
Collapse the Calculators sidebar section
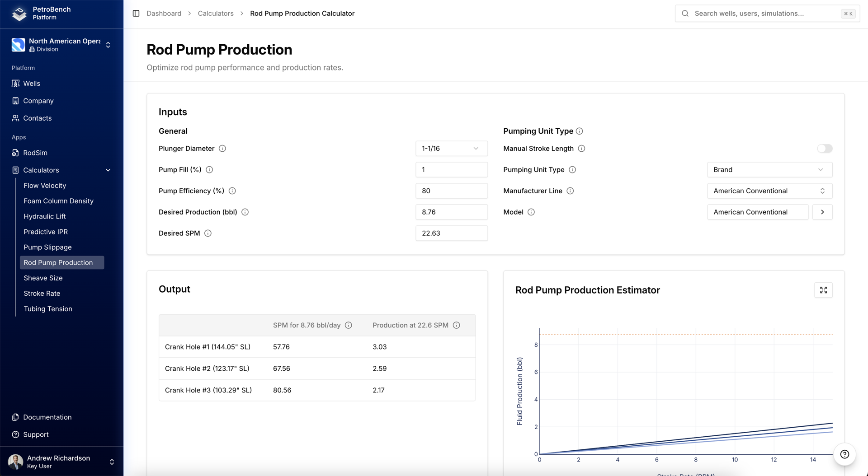[x=108, y=170]
